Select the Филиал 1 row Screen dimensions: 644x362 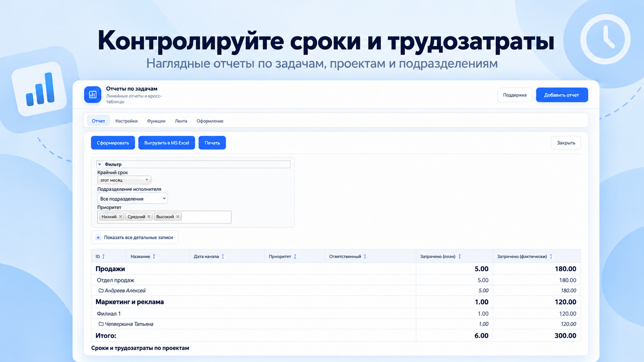point(336,314)
